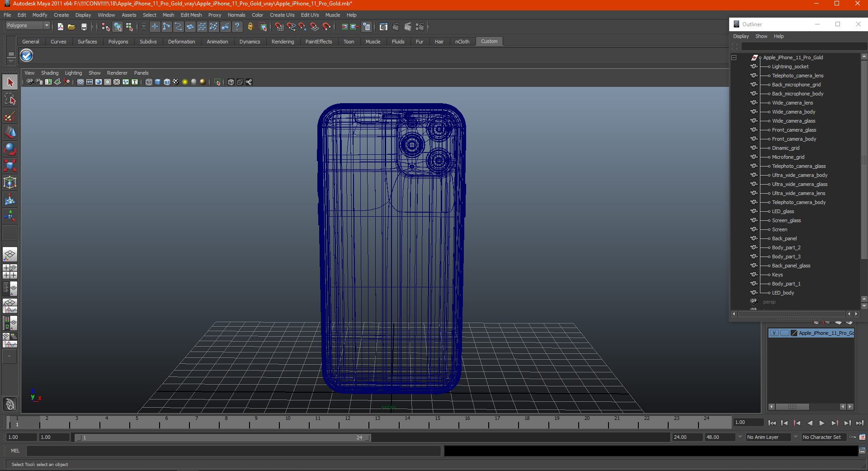Activate the Scale tool cube icon
Screen dimensions: 868x471
click(10, 166)
